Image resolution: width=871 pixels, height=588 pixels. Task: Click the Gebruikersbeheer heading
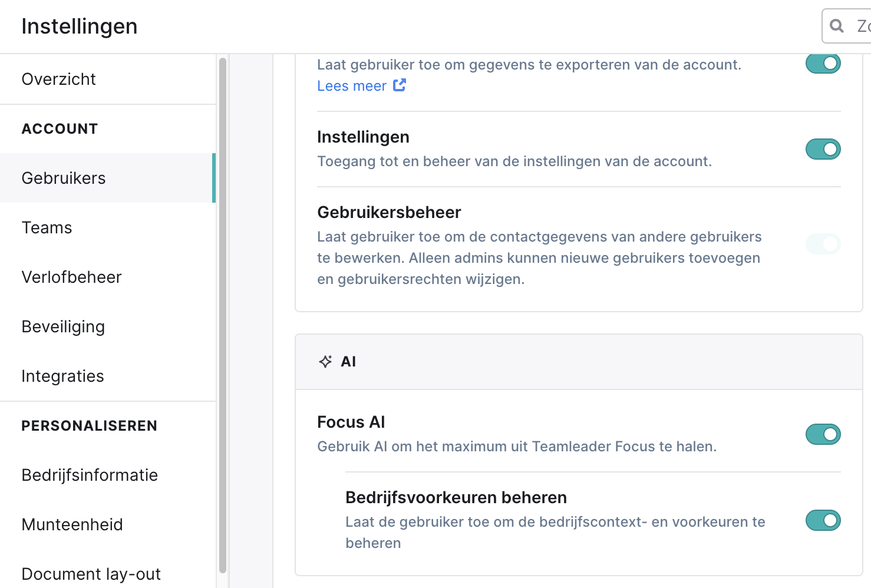(389, 212)
